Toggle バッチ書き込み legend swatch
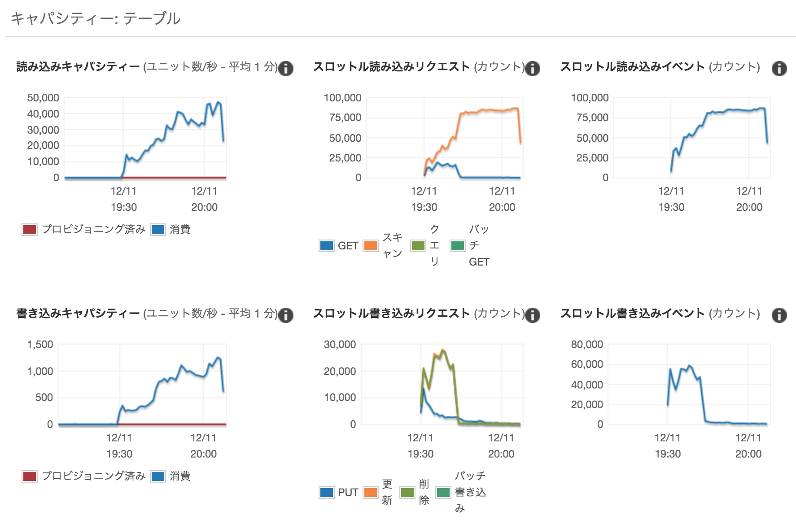 tap(443, 493)
